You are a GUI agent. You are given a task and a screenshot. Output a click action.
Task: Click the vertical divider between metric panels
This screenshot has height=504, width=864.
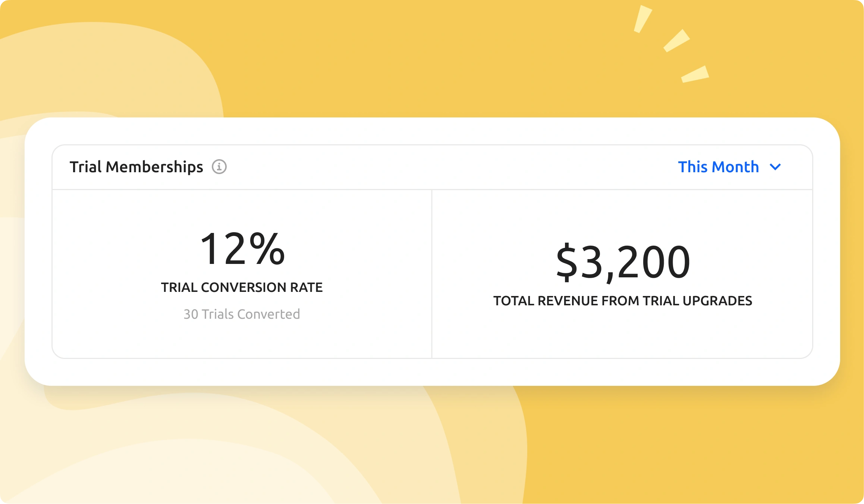[432, 274]
